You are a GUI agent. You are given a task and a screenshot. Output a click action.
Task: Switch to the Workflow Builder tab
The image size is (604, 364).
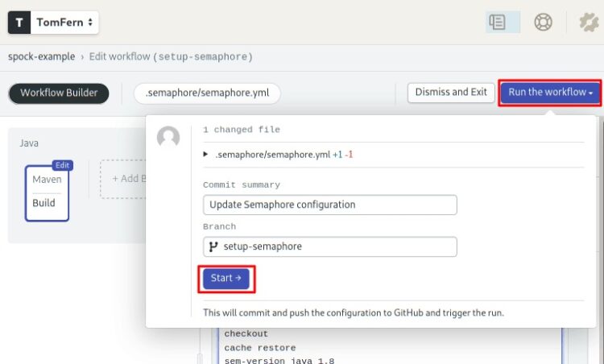[59, 93]
